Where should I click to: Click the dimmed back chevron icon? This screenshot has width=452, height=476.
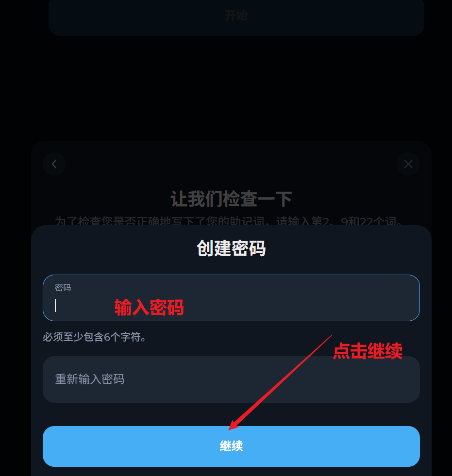coord(54,164)
